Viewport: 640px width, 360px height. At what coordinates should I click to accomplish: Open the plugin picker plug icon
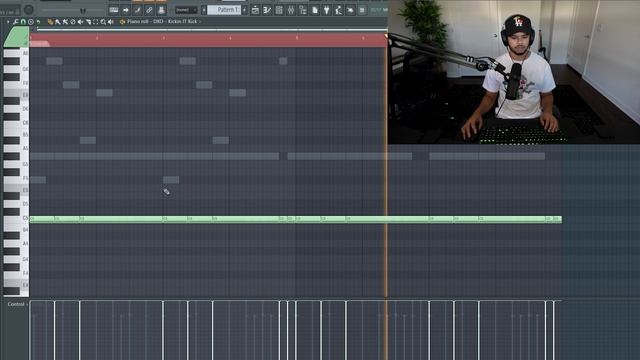tap(327, 10)
